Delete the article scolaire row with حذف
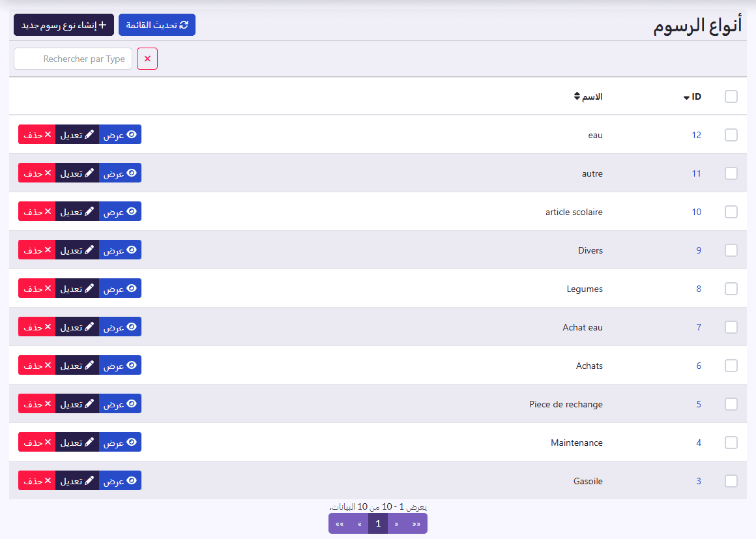This screenshot has width=756, height=539. coord(37,212)
